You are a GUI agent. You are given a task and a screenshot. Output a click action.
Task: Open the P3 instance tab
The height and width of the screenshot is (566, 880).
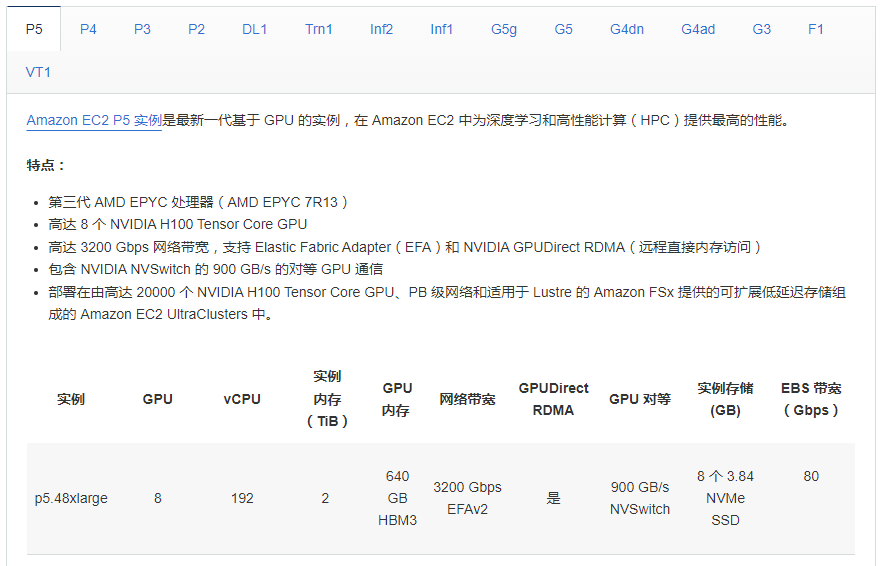(142, 29)
